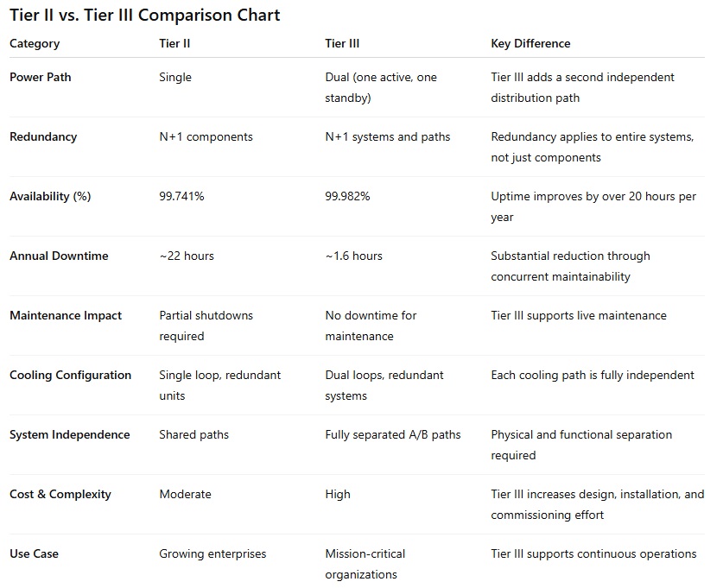
Task: Select the '~1.6 hours' downtime cell
Action: 353,256
